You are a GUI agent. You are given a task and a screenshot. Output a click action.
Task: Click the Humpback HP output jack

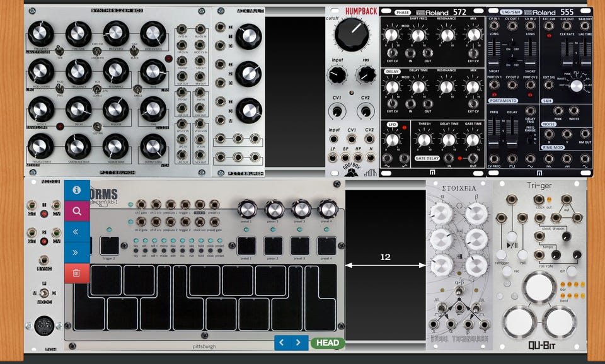pyautogui.click(x=358, y=157)
